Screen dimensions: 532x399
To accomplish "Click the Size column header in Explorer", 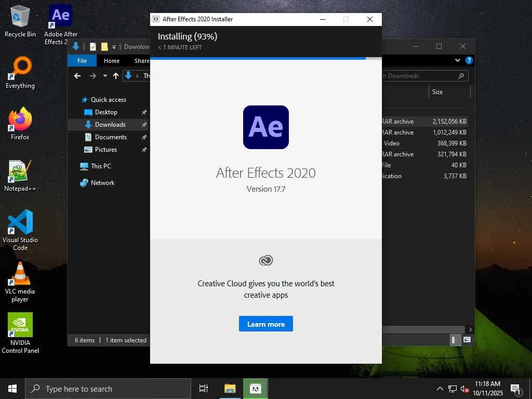I will (x=449, y=91).
